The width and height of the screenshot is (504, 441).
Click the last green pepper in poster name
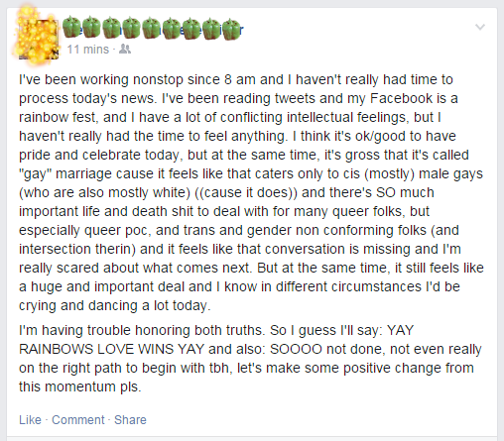pos(231,29)
